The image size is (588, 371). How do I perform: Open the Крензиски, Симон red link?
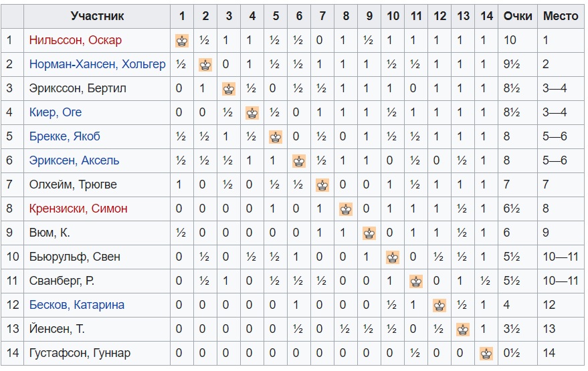tap(78, 209)
